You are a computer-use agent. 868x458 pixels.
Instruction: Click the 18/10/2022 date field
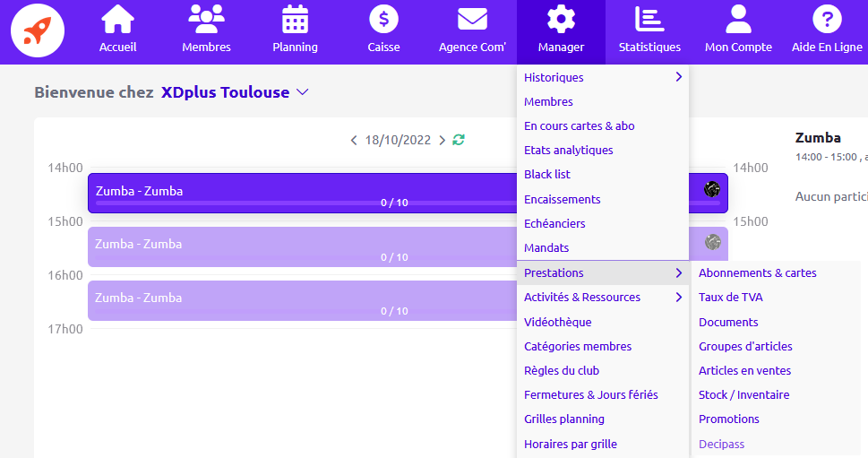[398, 141]
